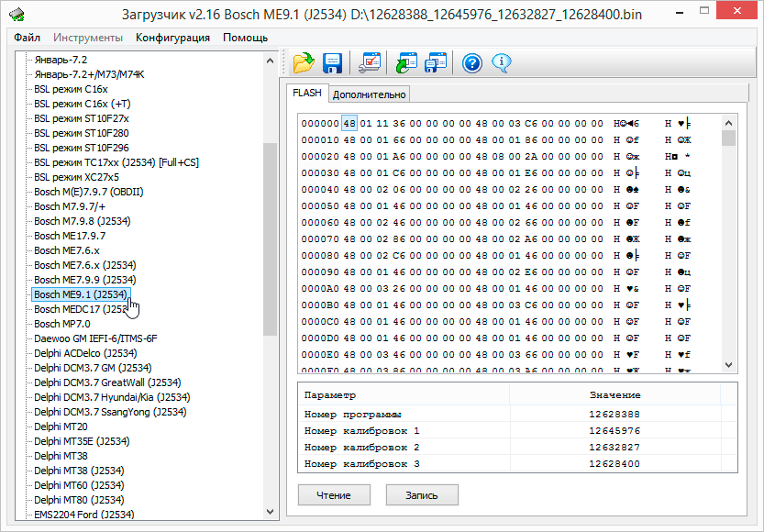The height and width of the screenshot is (532, 764).
Task: Open help via blue question mark icon
Action: click(x=472, y=63)
